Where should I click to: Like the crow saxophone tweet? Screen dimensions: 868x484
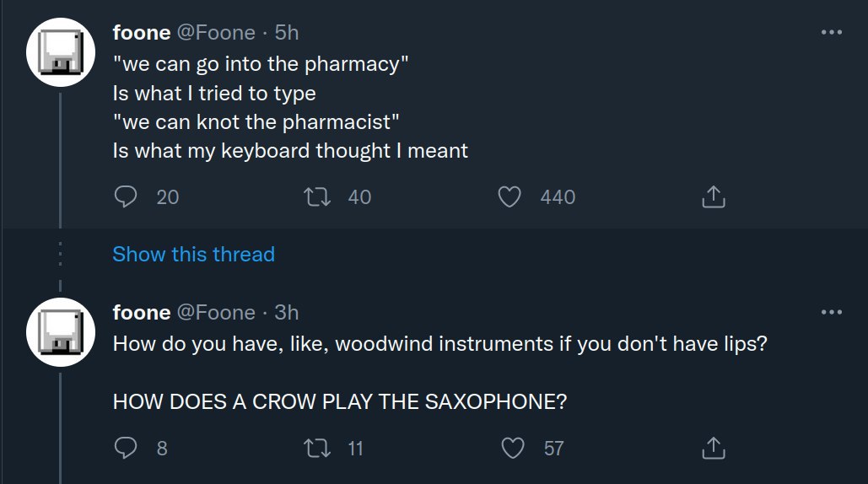tap(513, 449)
